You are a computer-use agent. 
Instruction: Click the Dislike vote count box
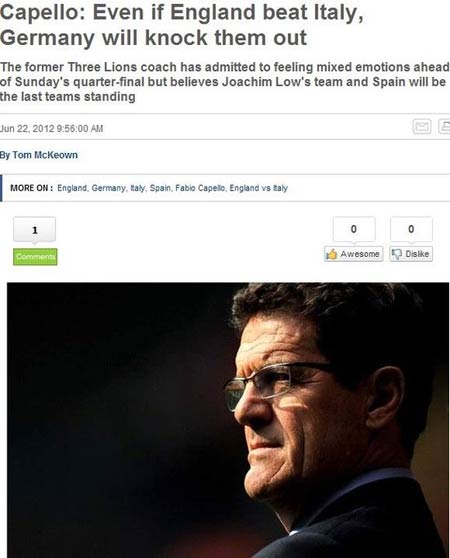tap(411, 229)
